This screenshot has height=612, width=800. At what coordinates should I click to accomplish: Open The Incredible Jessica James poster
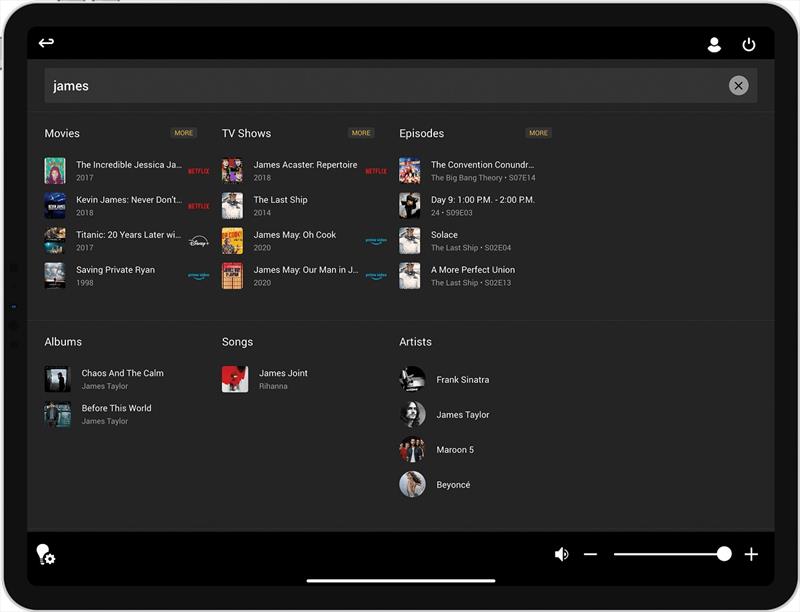[55, 170]
